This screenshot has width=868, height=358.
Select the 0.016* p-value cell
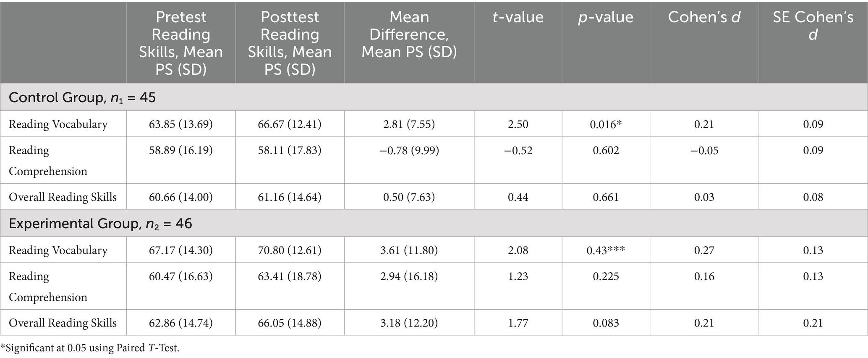(606, 124)
